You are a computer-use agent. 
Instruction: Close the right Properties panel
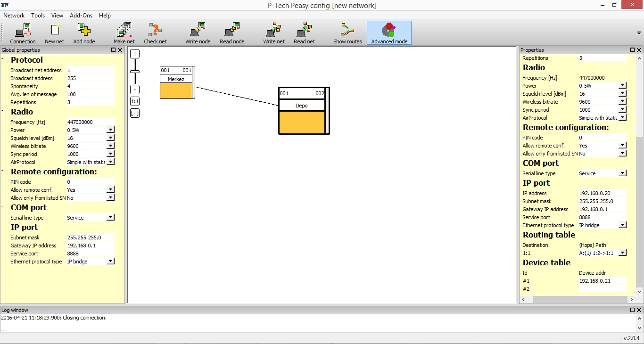(639, 50)
